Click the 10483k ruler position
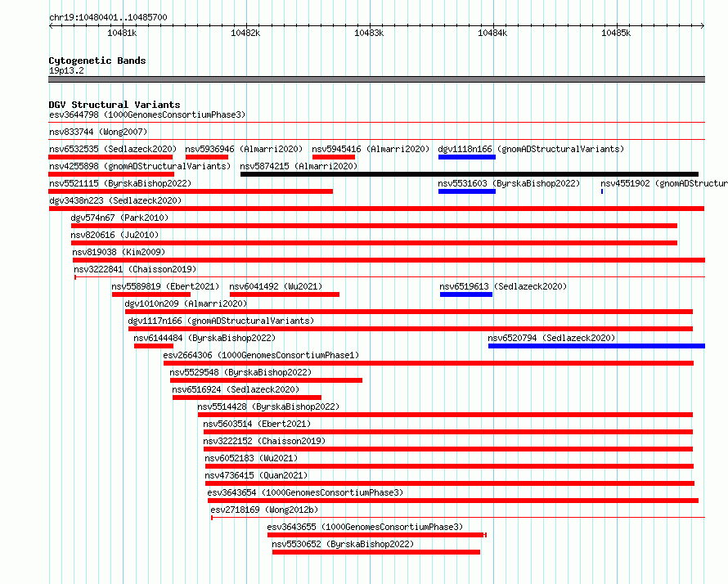This screenshot has height=584, width=728. pos(369,33)
